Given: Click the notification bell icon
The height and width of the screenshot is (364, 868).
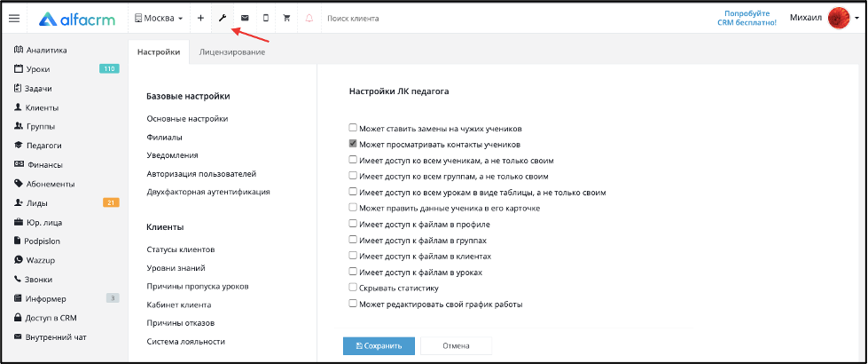Looking at the screenshot, I should pos(309,19).
